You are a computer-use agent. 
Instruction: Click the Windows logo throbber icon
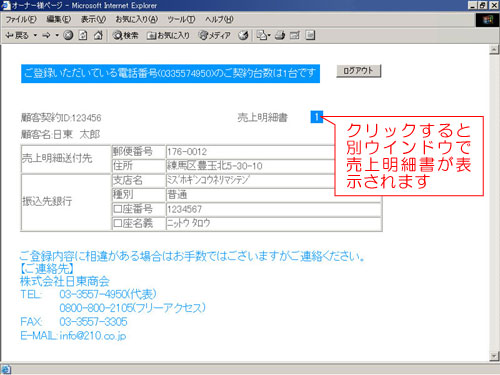click(488, 20)
